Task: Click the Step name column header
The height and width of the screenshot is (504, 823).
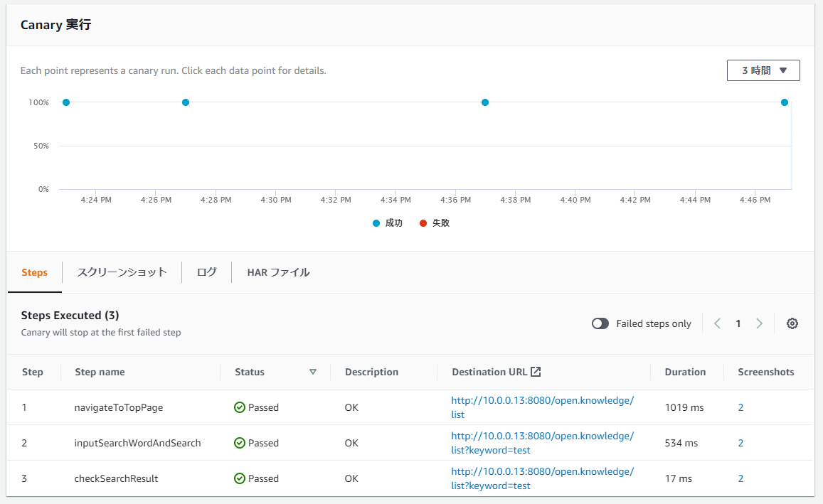Action: click(100, 372)
